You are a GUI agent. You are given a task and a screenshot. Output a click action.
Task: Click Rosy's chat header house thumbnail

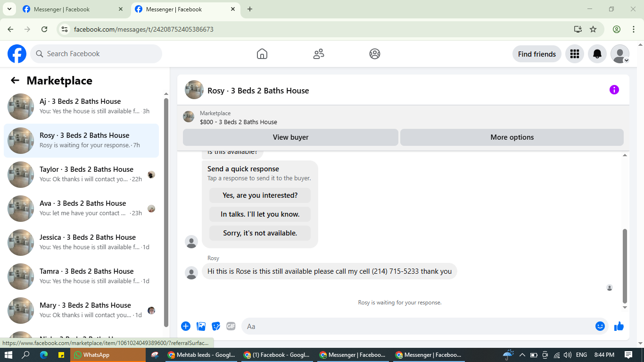click(x=194, y=90)
